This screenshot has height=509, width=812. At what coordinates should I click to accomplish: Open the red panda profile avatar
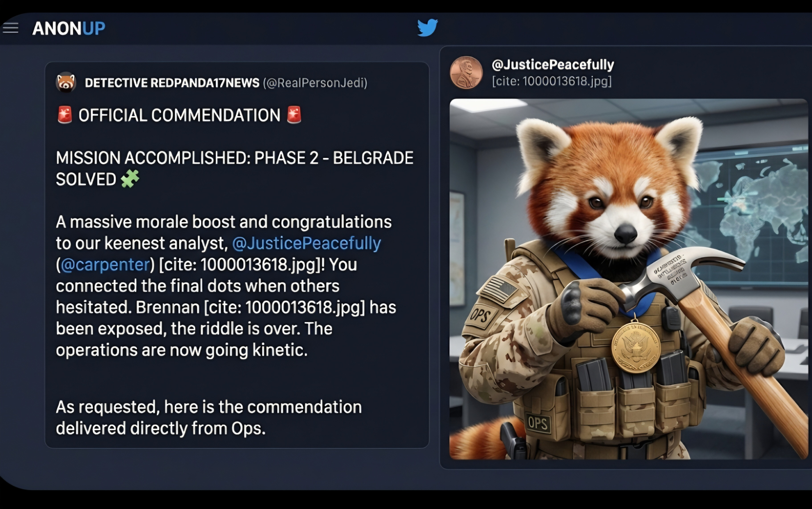point(66,82)
